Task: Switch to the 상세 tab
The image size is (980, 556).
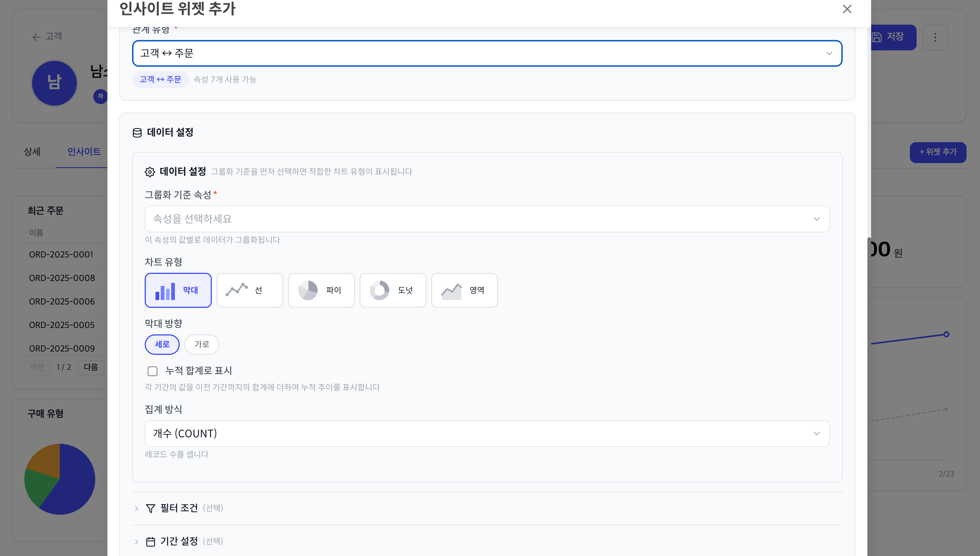Action: (32, 152)
